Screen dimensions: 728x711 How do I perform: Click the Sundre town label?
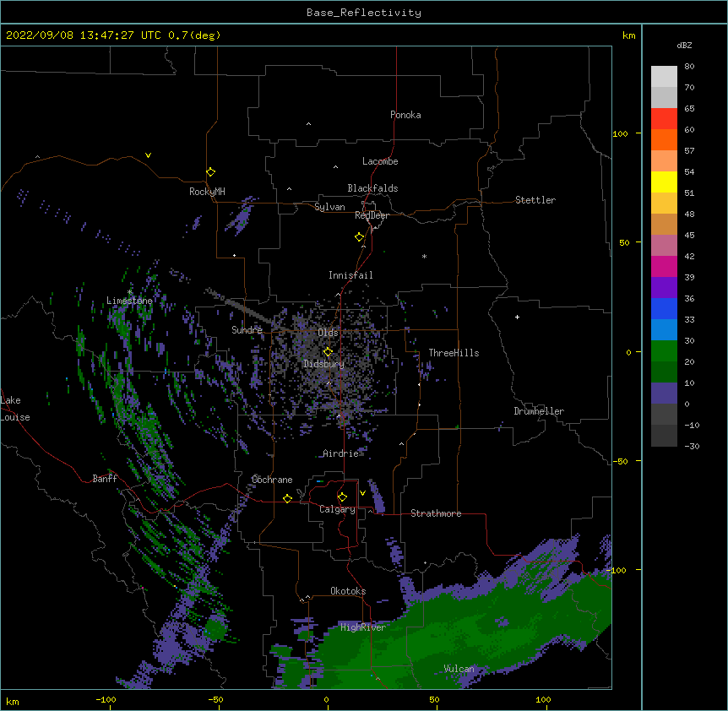pos(247,330)
